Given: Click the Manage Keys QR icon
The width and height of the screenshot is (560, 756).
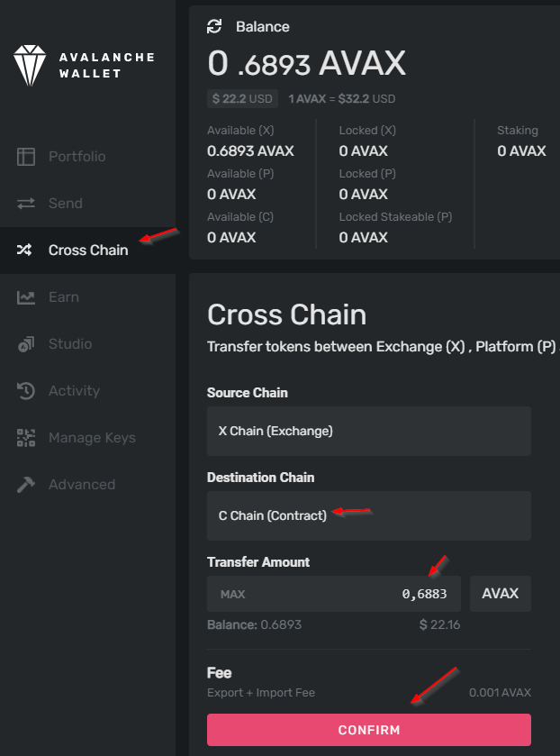Looking at the screenshot, I should point(26,438).
